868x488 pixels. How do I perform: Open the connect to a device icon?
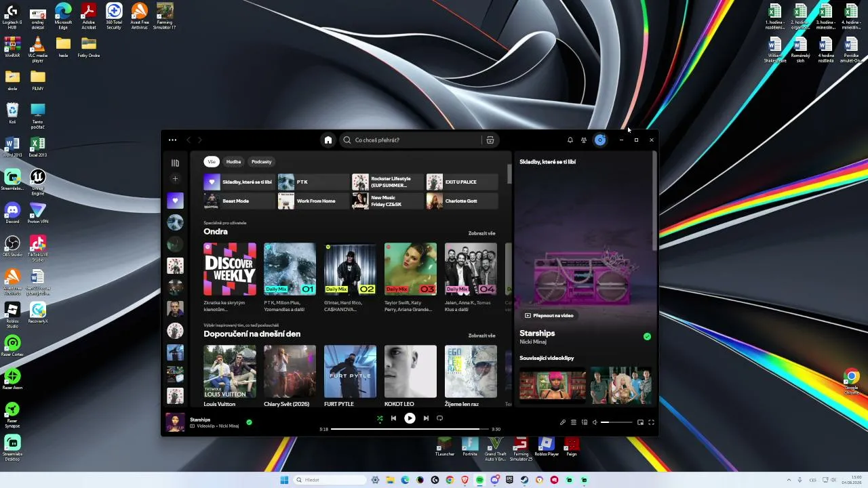584,422
